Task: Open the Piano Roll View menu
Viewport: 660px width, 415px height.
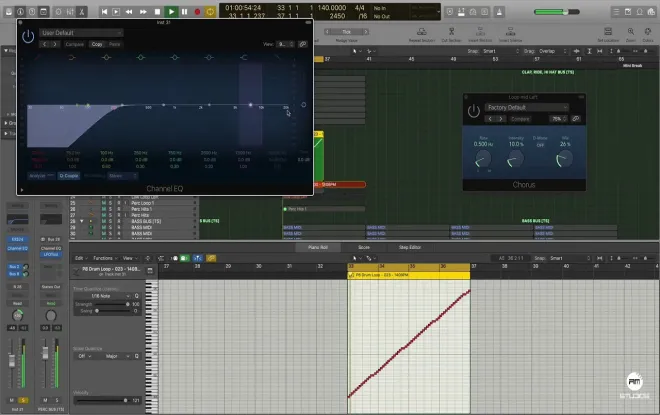Action: click(x=129, y=258)
